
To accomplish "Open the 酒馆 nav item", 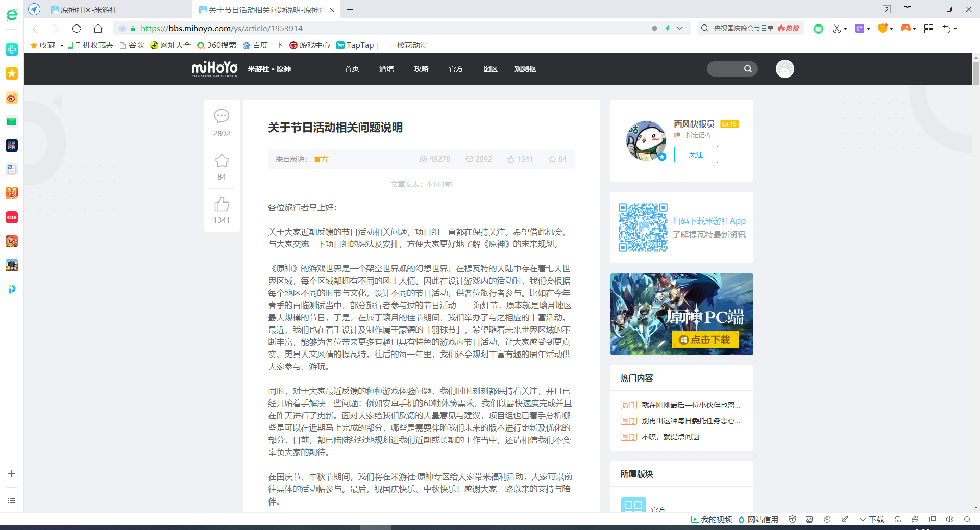I will 386,69.
